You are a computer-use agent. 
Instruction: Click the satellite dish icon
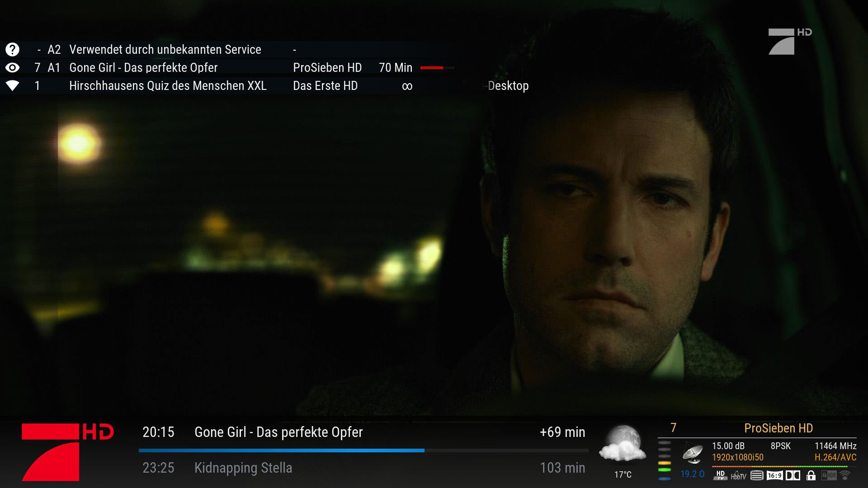pyautogui.click(x=692, y=452)
